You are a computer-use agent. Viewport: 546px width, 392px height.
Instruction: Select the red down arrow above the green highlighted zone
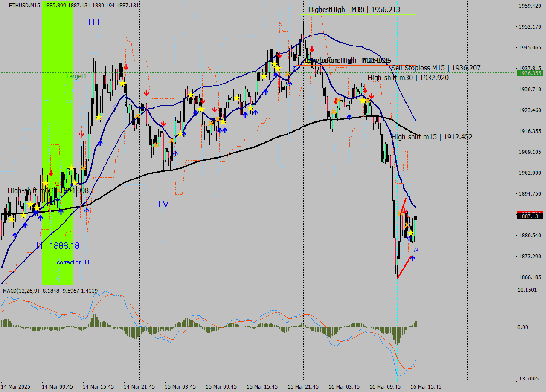click(x=51, y=173)
